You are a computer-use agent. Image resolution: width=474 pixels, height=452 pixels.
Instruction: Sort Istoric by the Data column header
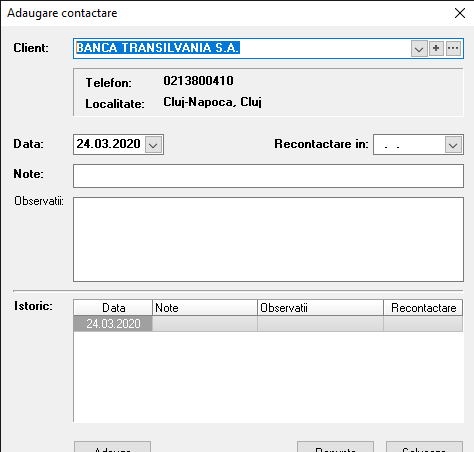(113, 308)
